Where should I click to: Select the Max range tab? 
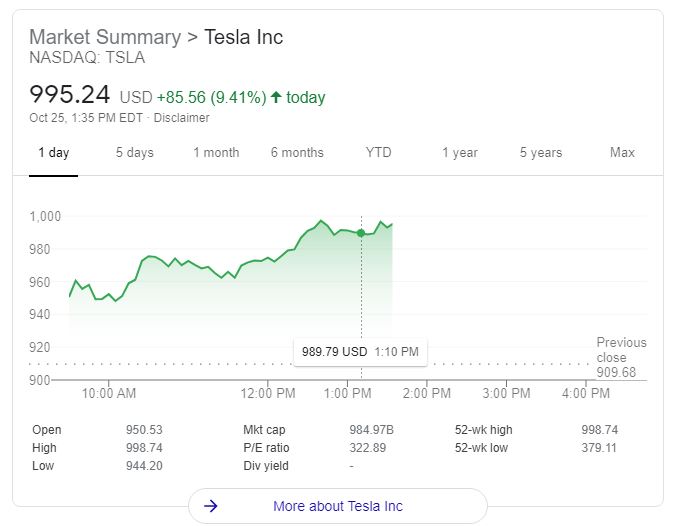622,153
